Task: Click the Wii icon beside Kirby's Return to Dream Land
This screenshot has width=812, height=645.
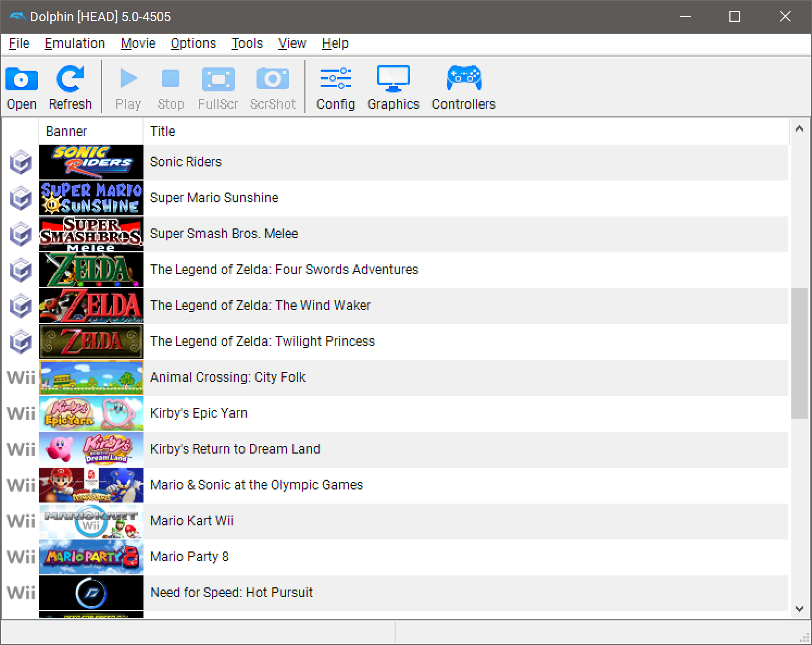Action: point(21,449)
